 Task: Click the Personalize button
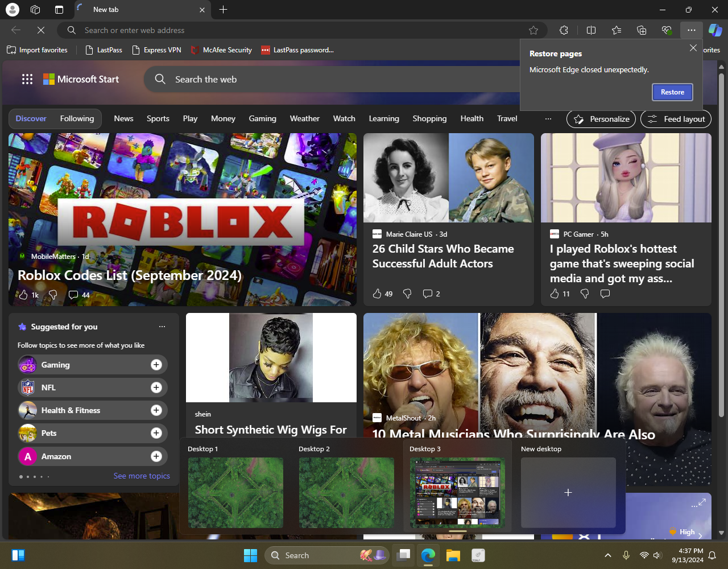pos(601,119)
